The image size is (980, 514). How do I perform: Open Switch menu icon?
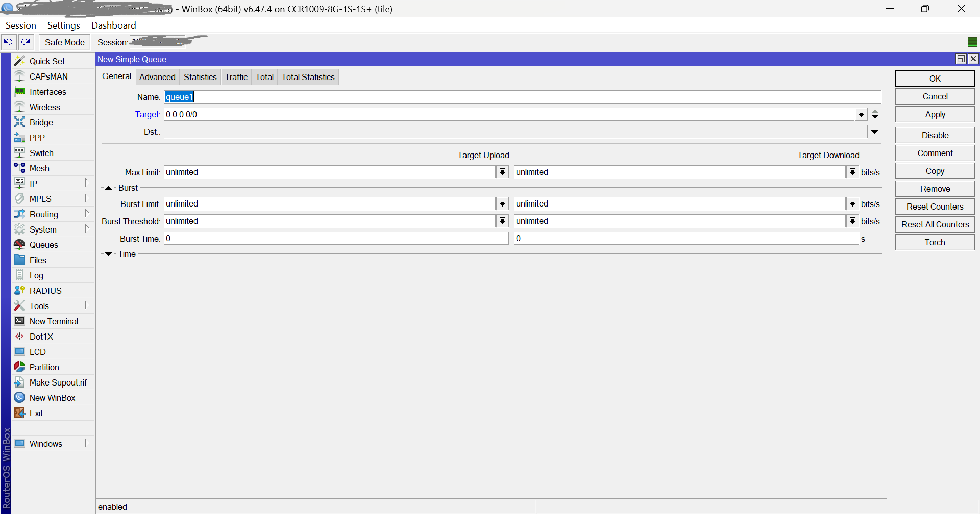click(x=19, y=153)
